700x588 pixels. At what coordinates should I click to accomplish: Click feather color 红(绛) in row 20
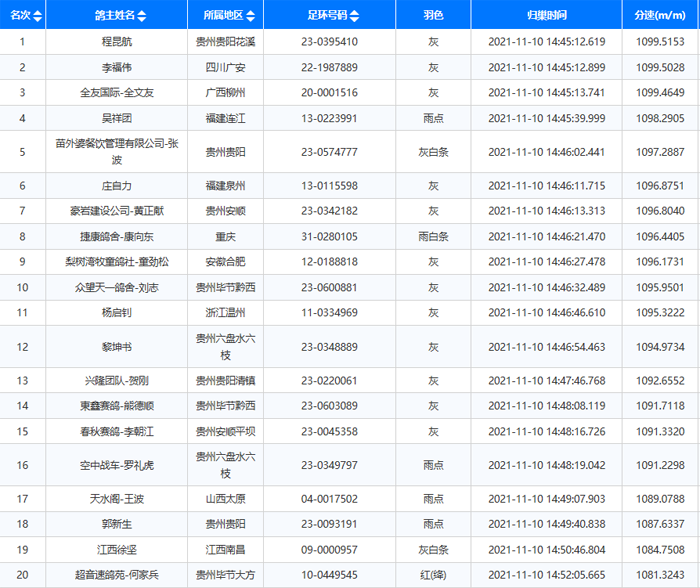433,574
